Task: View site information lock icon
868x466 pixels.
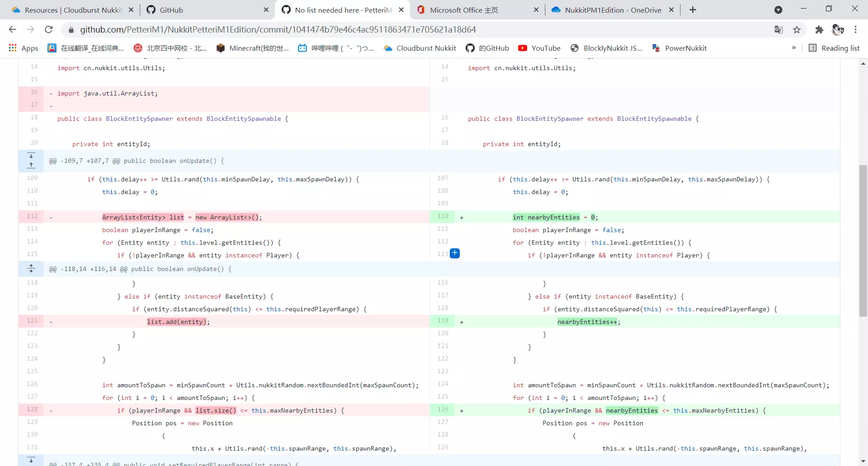Action: click(x=71, y=30)
